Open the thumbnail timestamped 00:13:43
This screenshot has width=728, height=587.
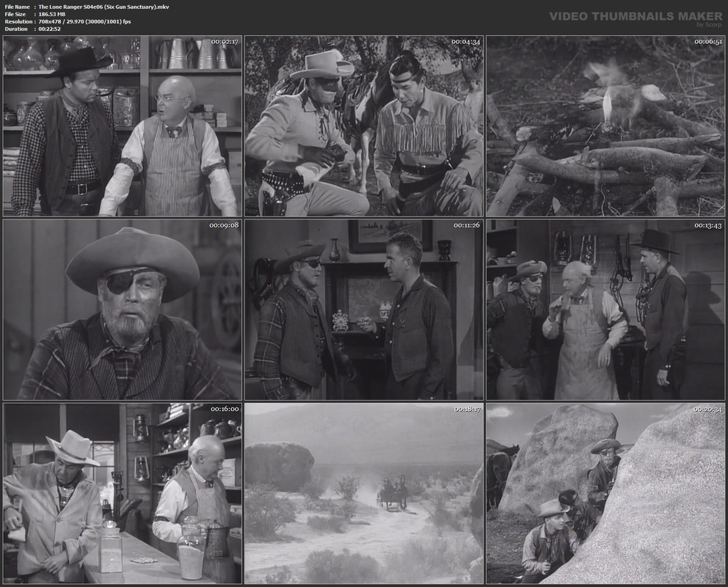[x=605, y=310]
